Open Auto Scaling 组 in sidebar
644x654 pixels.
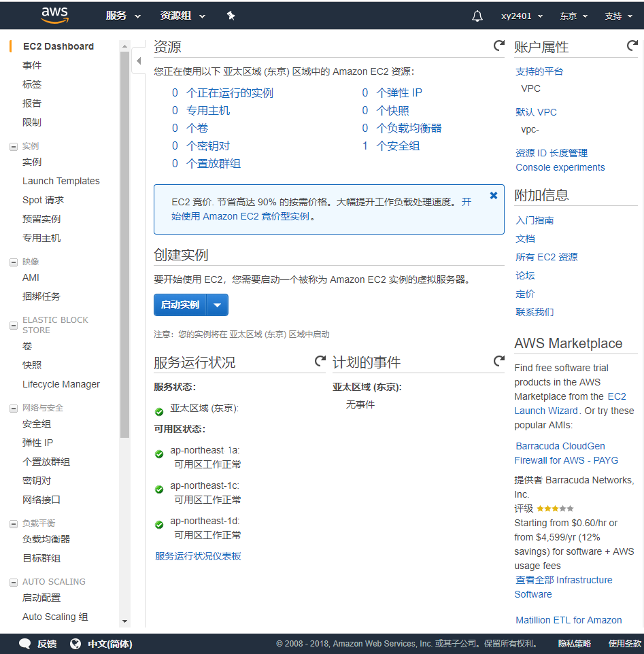55,617
